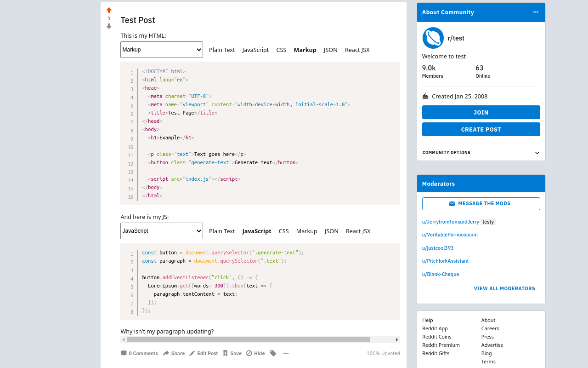Join the r/test community
The height and width of the screenshot is (368, 588).
[481, 112]
